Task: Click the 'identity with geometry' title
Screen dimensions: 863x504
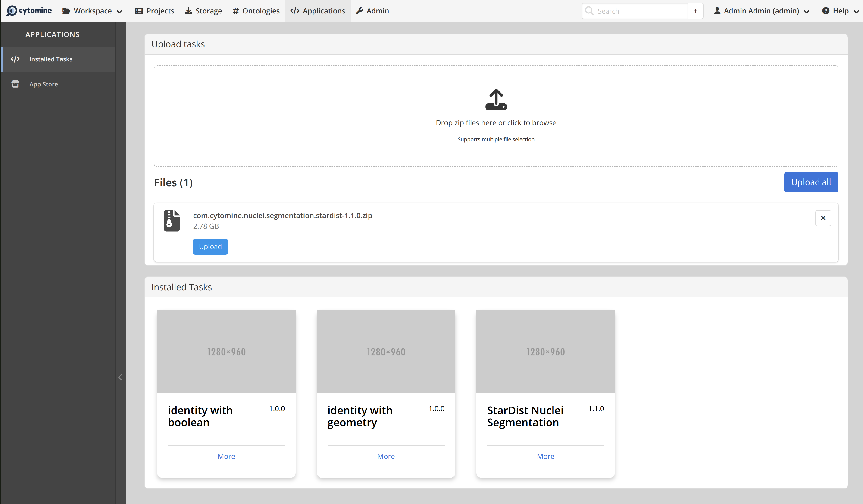Action: [x=360, y=416]
